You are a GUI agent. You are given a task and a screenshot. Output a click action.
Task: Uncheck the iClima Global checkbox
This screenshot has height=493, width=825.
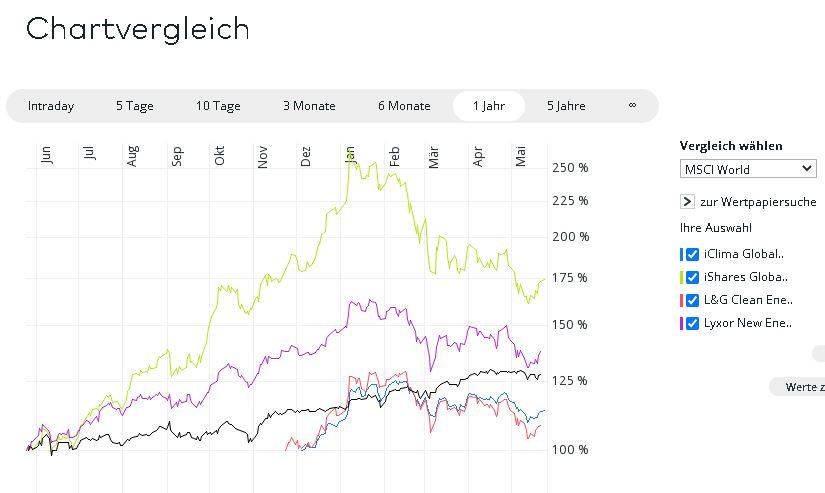click(693, 254)
